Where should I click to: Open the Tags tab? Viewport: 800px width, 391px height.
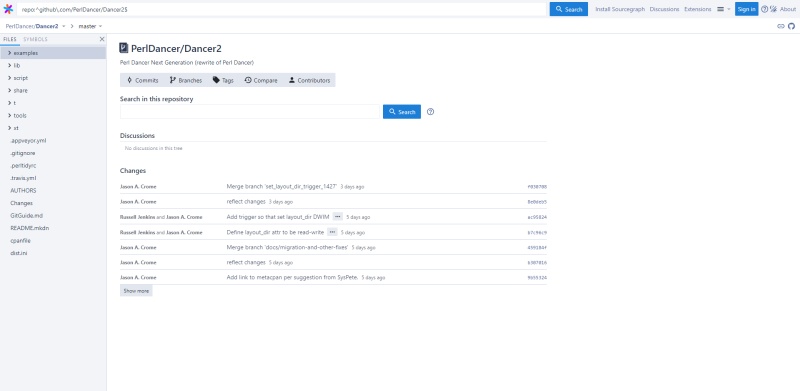click(223, 80)
